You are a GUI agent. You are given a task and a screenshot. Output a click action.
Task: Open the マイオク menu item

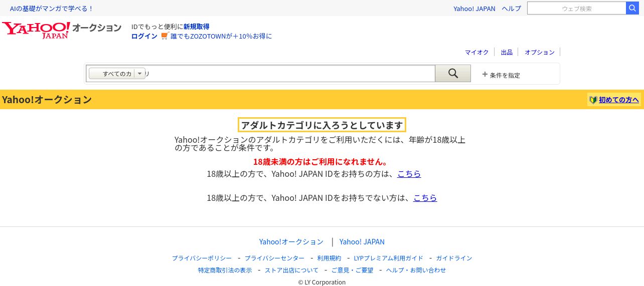click(x=476, y=52)
